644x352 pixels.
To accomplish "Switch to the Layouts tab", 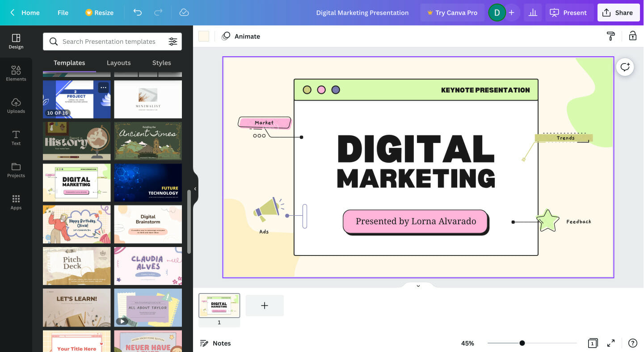I will click(118, 63).
